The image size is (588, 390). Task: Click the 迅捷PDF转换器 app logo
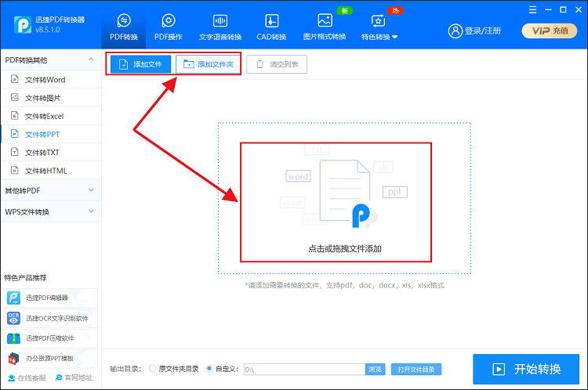(23, 25)
